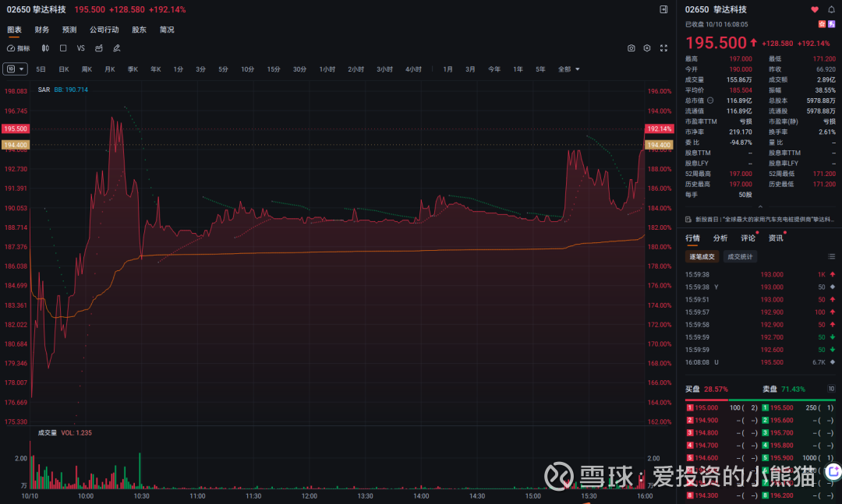Screen dimensions: 842x504
Task: Click the SAR indicator label on chart
Action: [x=44, y=90]
